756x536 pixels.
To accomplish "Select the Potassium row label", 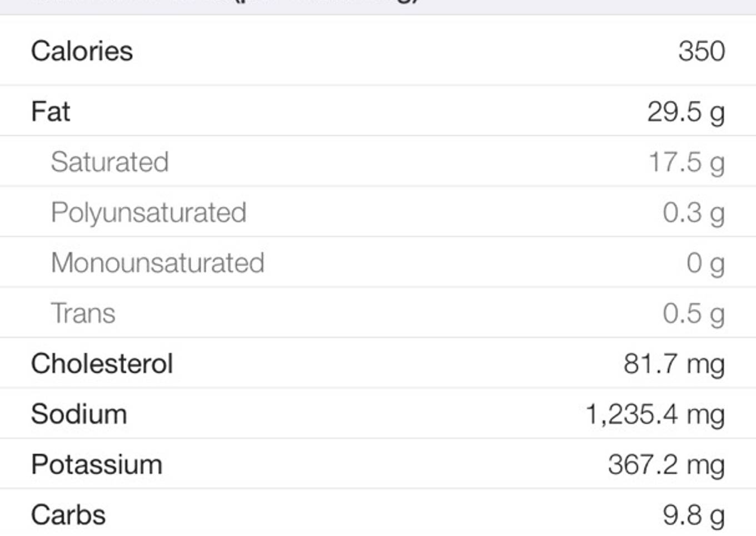I will [97, 465].
